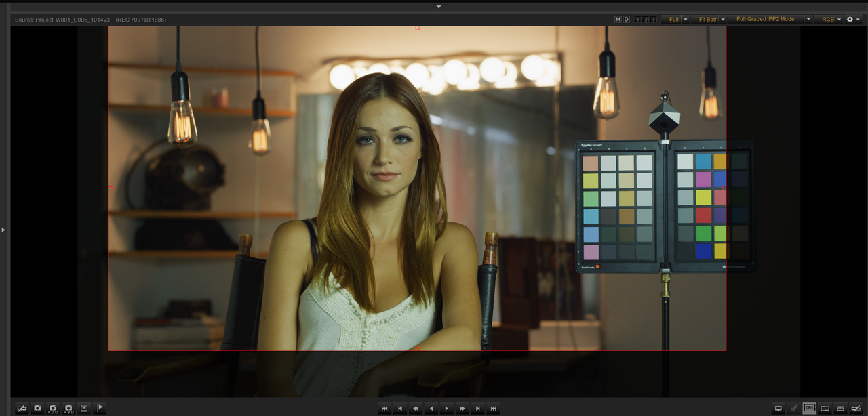Image resolution: width=868 pixels, height=416 pixels.
Task: Click the camera R3D snapshot icon
Action: (x=68, y=409)
